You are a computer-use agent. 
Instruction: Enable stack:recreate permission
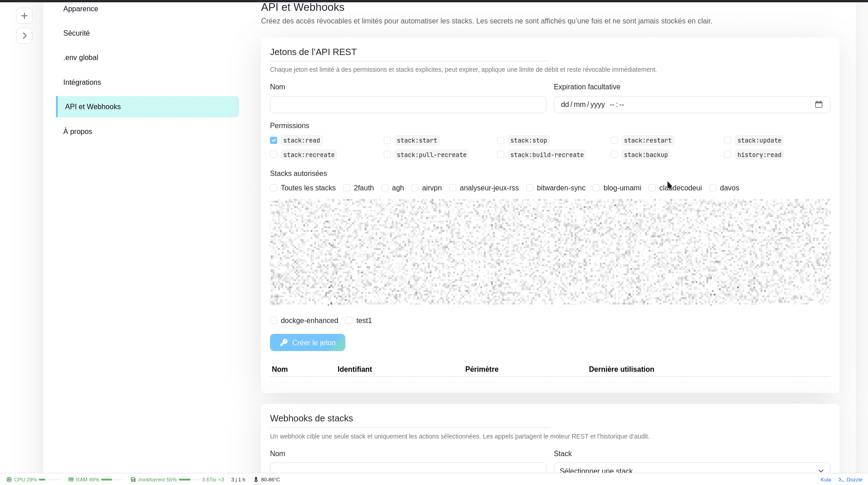point(274,155)
